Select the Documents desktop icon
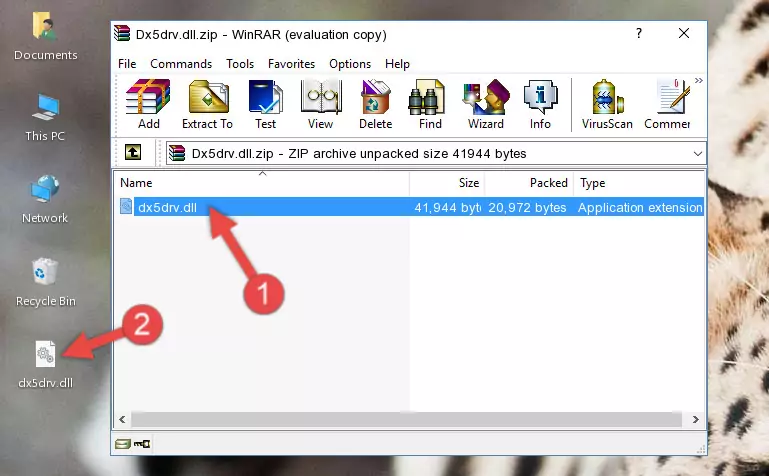 click(x=45, y=37)
